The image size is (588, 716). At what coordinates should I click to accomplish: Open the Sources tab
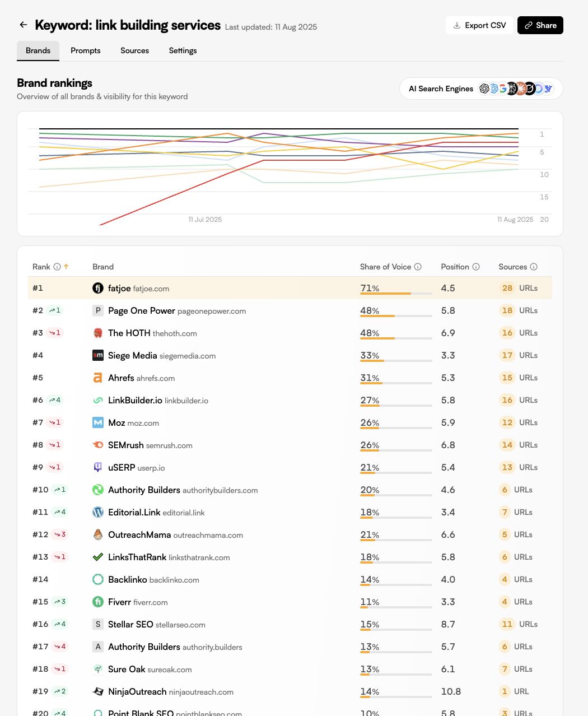coord(134,50)
